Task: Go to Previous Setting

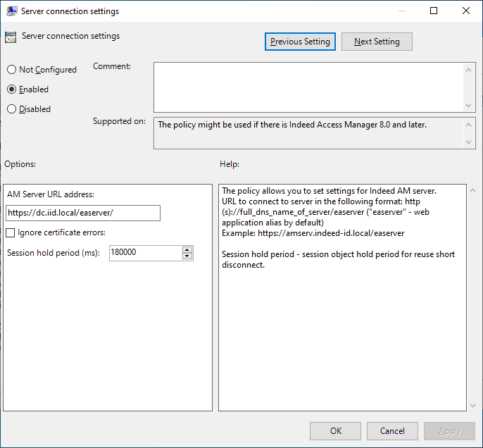Action: pos(300,42)
